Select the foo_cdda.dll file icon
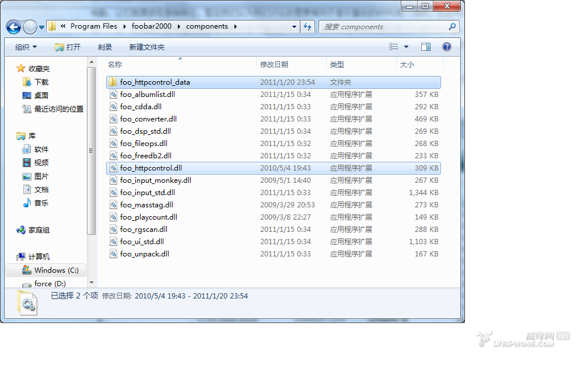Viewport: 588px width, 368px height. (113, 107)
